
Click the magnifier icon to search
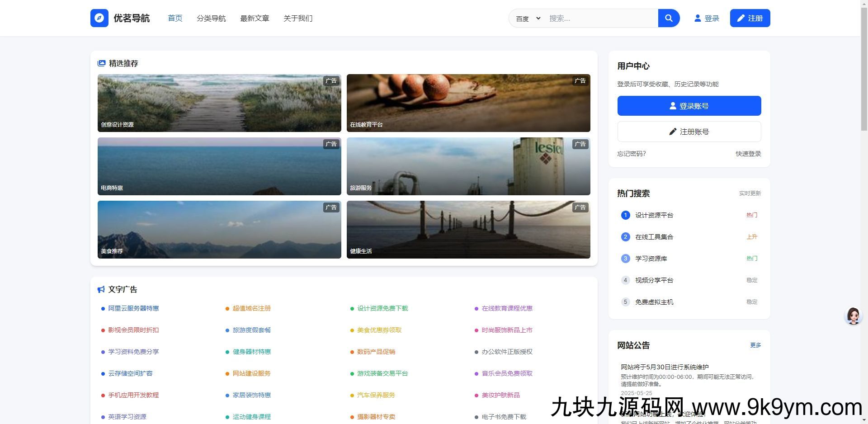(669, 18)
